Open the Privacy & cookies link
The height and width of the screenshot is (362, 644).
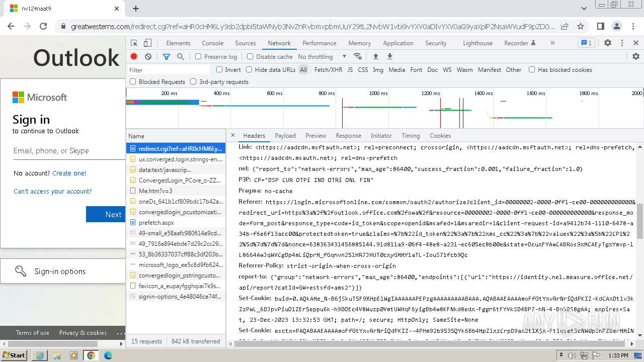point(83,333)
